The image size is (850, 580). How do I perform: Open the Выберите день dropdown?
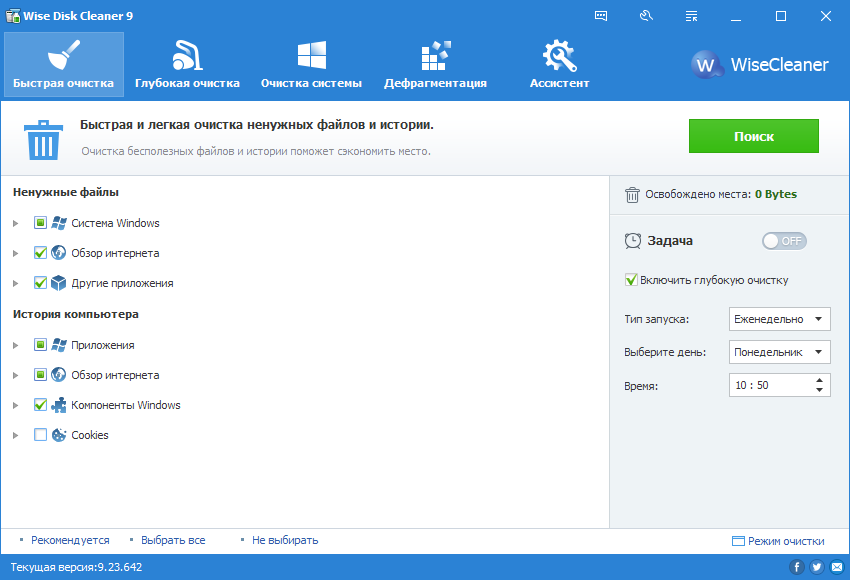[780, 352]
